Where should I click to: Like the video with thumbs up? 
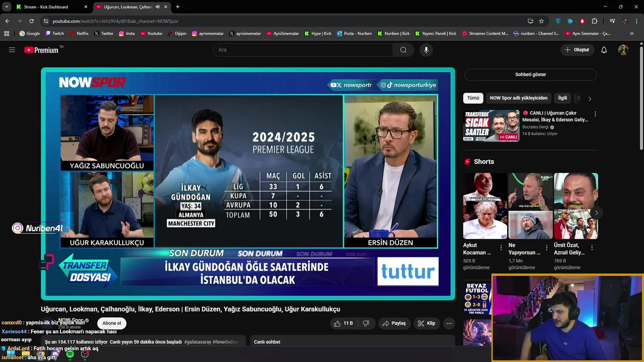coord(344,323)
